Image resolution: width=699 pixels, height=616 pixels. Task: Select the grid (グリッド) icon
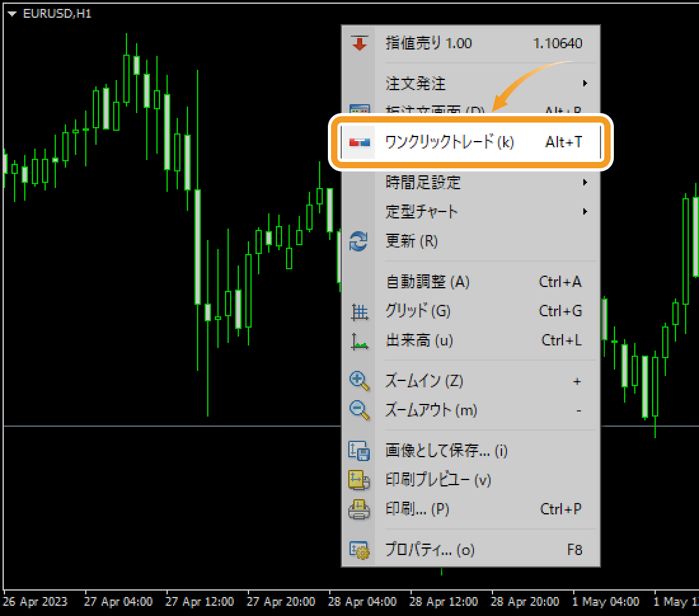pyautogui.click(x=360, y=311)
